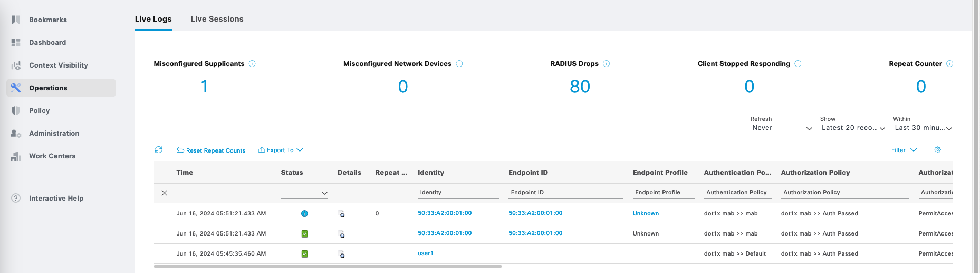Open details icon for user1 log entry
Screen dimensions: 980x273
pyautogui.click(x=341, y=254)
